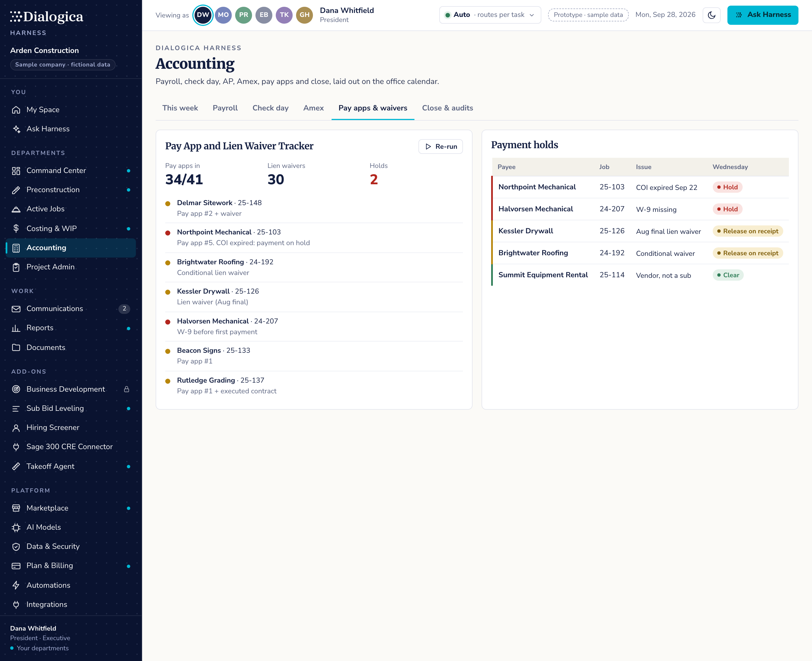This screenshot has width=812, height=661.
Task: Click Hiring Screener person icon
Action: click(x=16, y=428)
